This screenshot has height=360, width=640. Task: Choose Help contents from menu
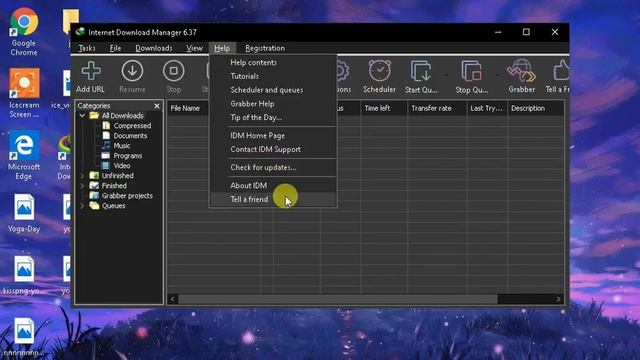(x=273, y=62)
